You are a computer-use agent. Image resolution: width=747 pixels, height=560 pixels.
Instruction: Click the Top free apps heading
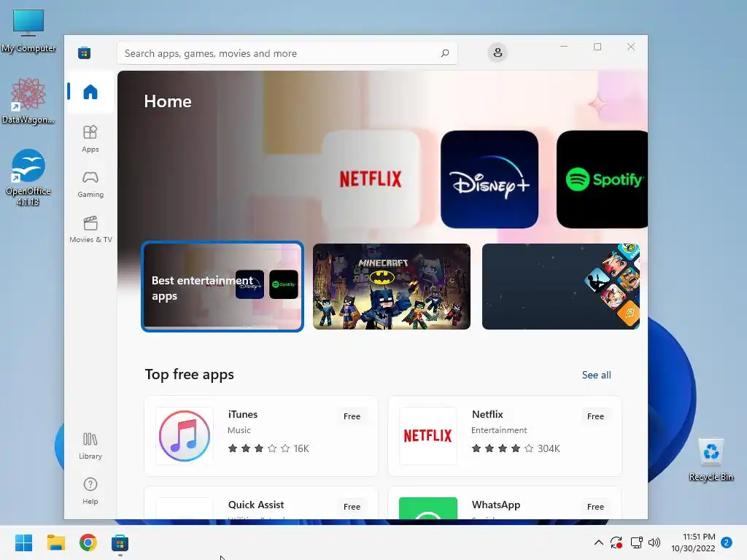(x=190, y=375)
